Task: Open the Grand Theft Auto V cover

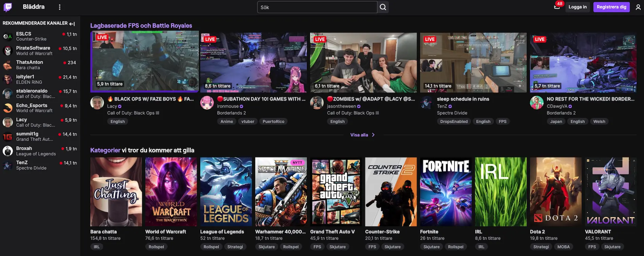Action: click(336, 192)
